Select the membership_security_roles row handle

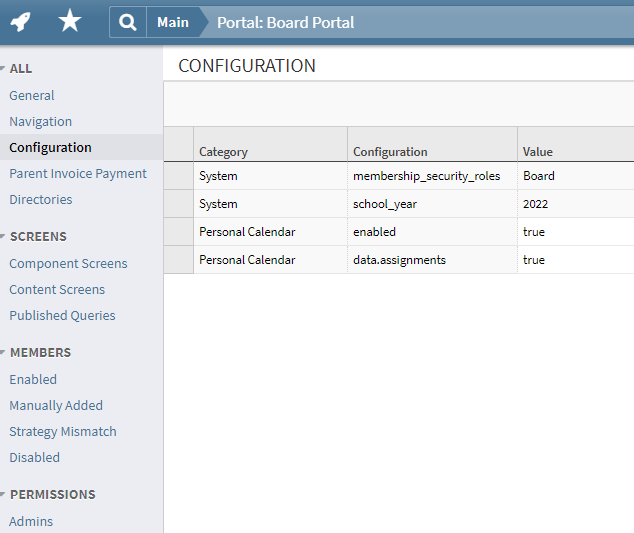point(178,176)
